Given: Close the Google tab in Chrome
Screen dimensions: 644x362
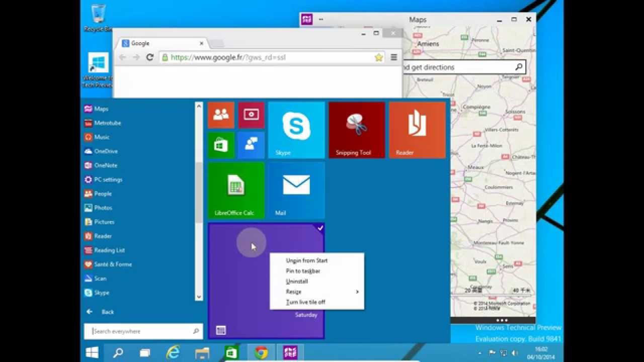Looking at the screenshot, I should pyautogui.click(x=201, y=43).
